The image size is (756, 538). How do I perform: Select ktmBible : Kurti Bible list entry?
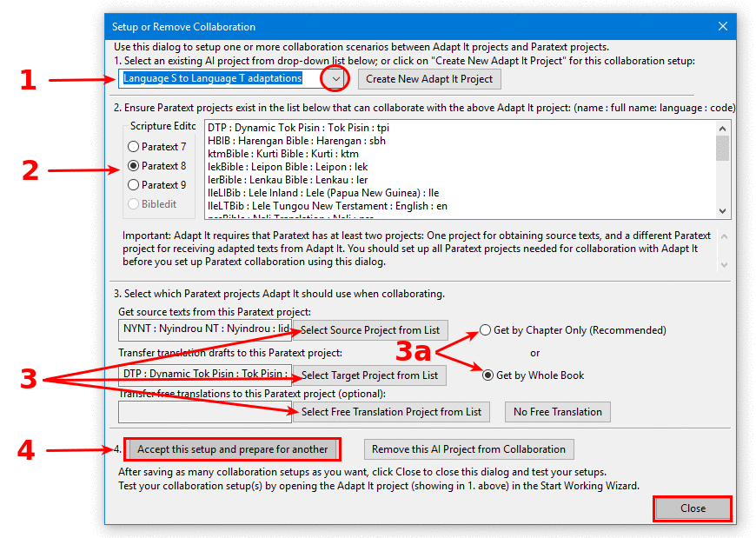[283, 154]
